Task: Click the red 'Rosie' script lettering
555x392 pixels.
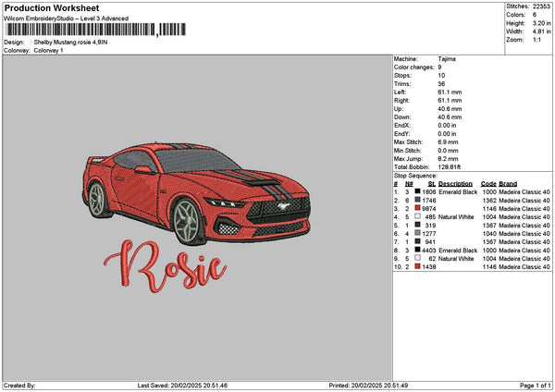Action: [166, 266]
